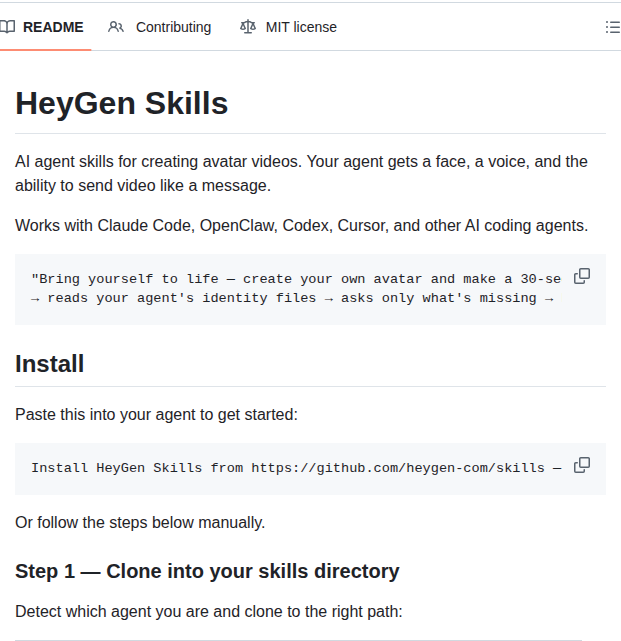Copy the Install HeyGen Skills command
Image resolution: width=621 pixels, height=641 pixels.
582,465
